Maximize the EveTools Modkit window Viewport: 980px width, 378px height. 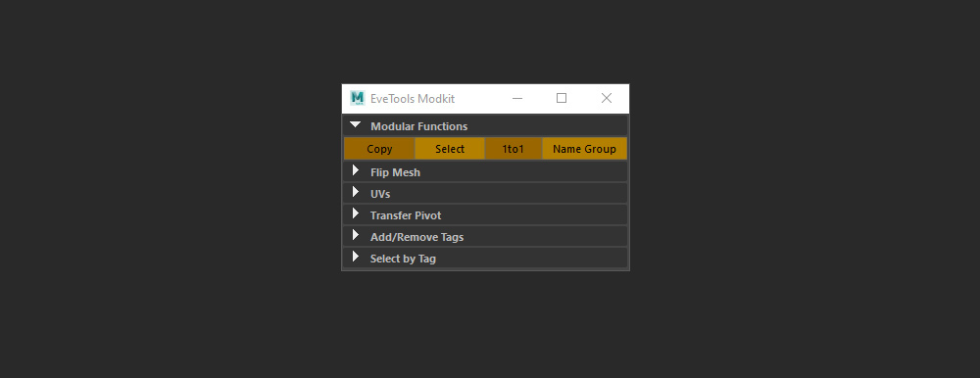(x=562, y=98)
